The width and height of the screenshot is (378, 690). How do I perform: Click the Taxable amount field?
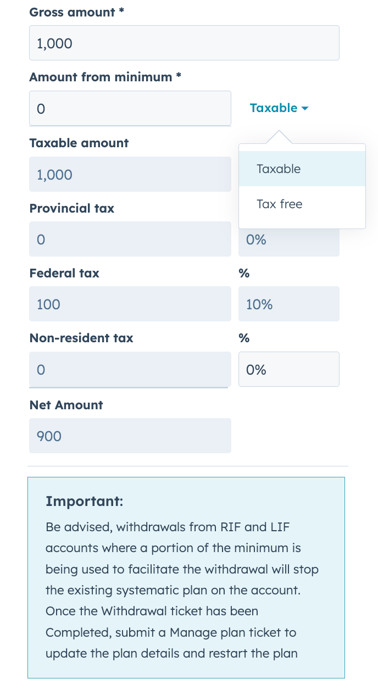click(130, 174)
